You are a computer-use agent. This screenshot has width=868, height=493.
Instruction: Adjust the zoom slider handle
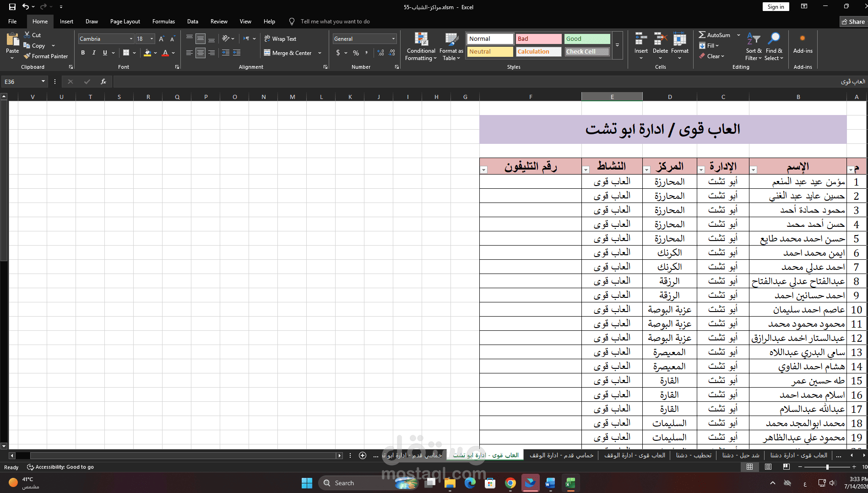click(x=827, y=467)
